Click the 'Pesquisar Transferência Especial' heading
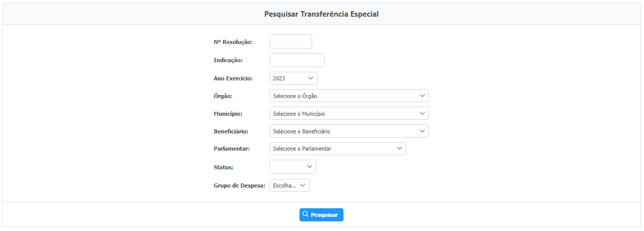Screen dimensions: 644x231 point(321,14)
